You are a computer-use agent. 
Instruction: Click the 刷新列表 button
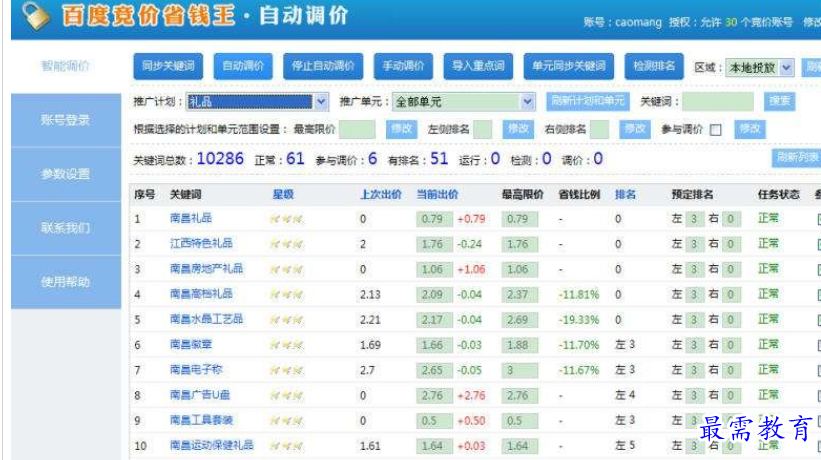pos(797,158)
